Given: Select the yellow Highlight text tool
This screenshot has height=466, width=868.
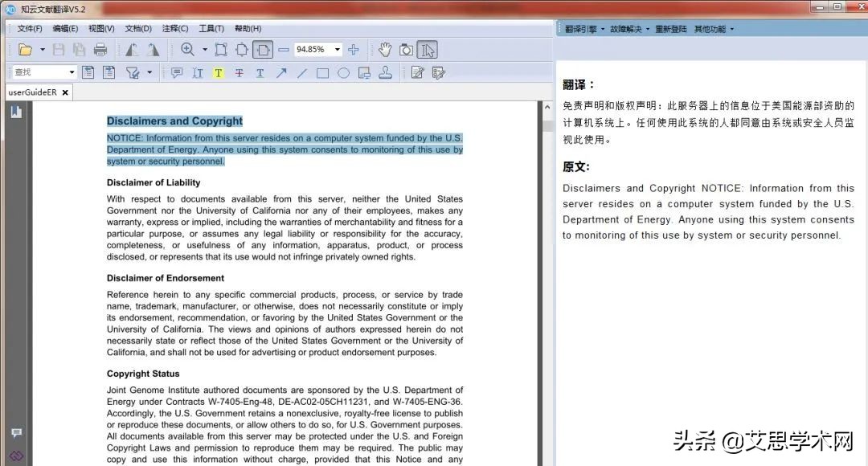Looking at the screenshot, I should point(219,72).
